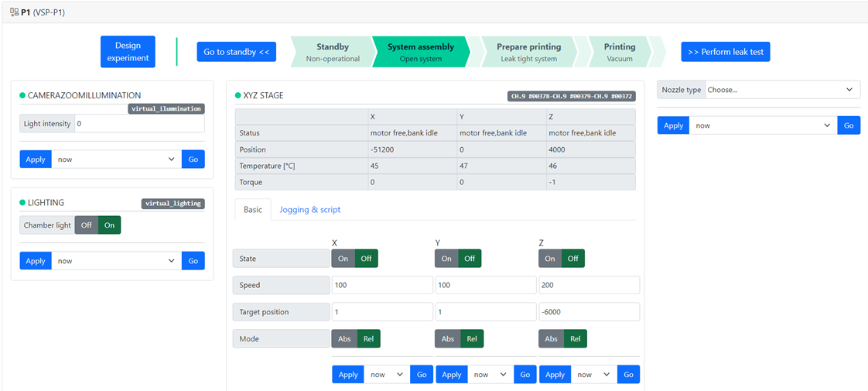
Task: Click the Perform leak test button
Action: [725, 52]
